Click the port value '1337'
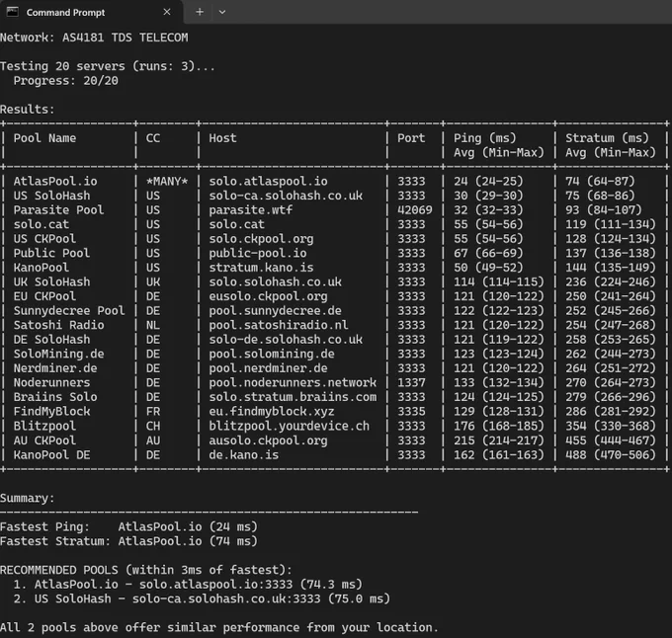Screen dimensions: 672x638 [x=411, y=383]
